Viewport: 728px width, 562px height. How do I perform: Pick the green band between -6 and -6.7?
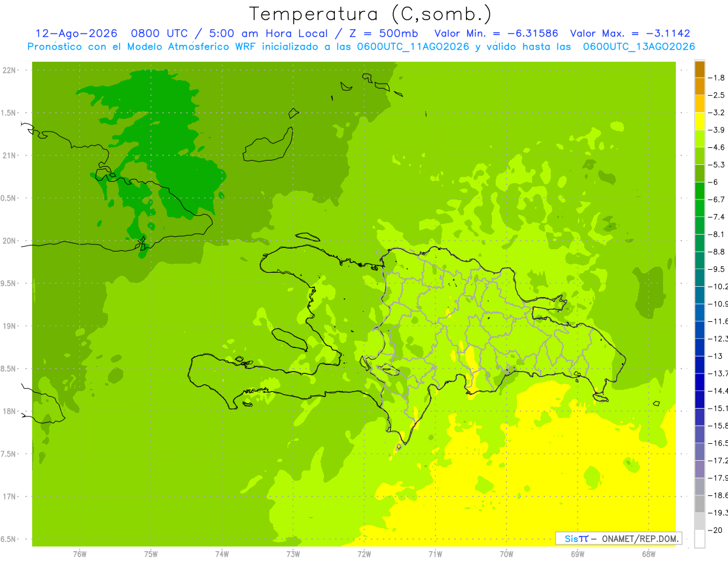tap(699, 191)
